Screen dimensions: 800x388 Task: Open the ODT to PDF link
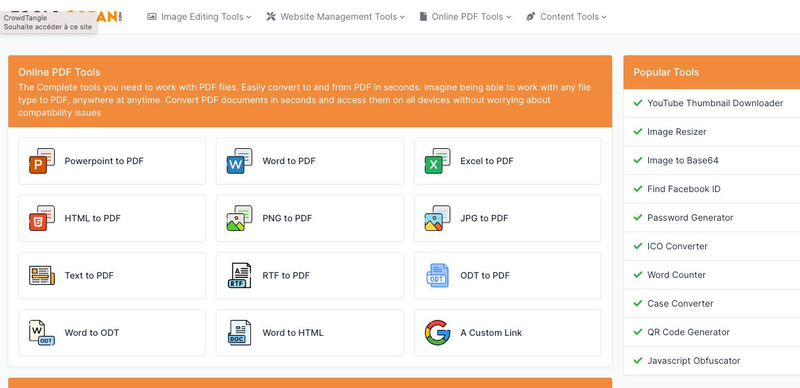point(485,275)
